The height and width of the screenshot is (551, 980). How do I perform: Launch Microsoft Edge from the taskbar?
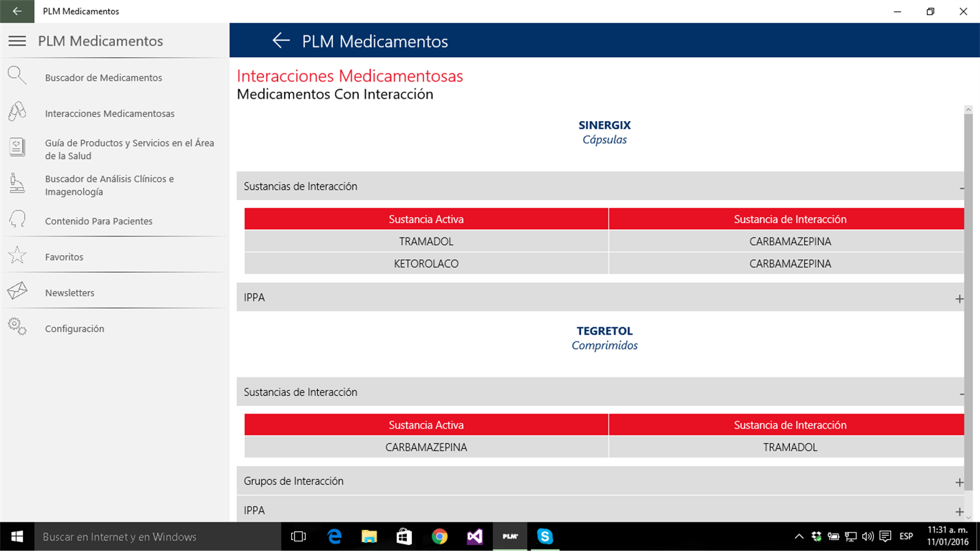333,537
